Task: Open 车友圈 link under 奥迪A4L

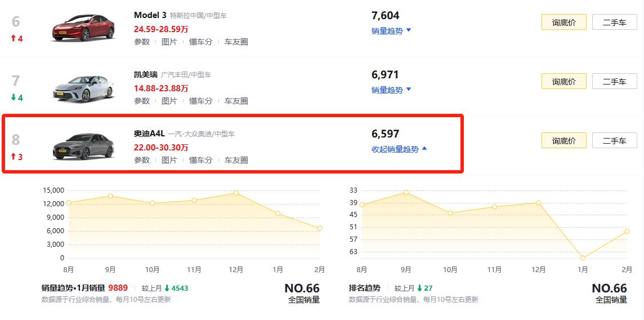Action: (x=236, y=160)
